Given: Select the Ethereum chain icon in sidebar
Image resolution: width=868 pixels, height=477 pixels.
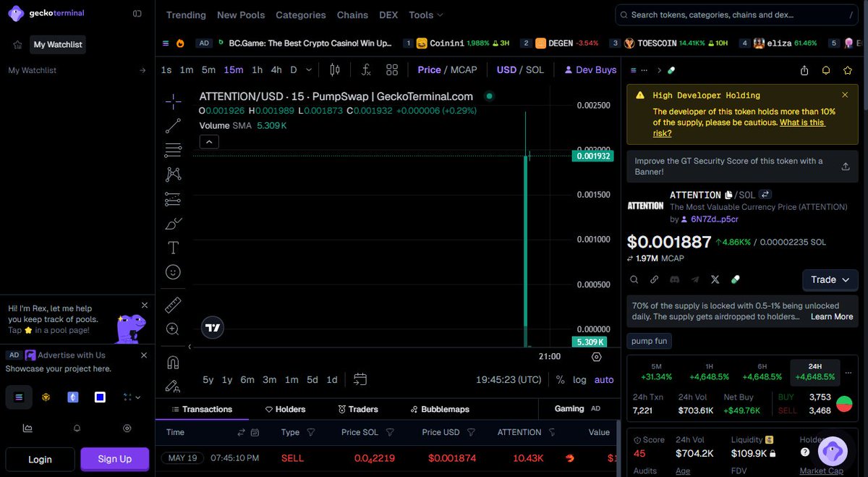Looking at the screenshot, I should point(73,397).
